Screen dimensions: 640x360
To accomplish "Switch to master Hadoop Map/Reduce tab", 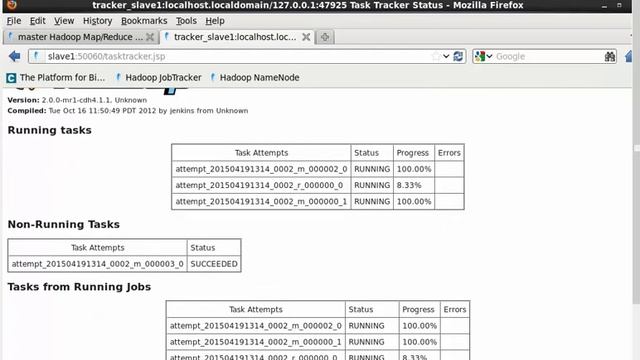I will (x=81, y=37).
